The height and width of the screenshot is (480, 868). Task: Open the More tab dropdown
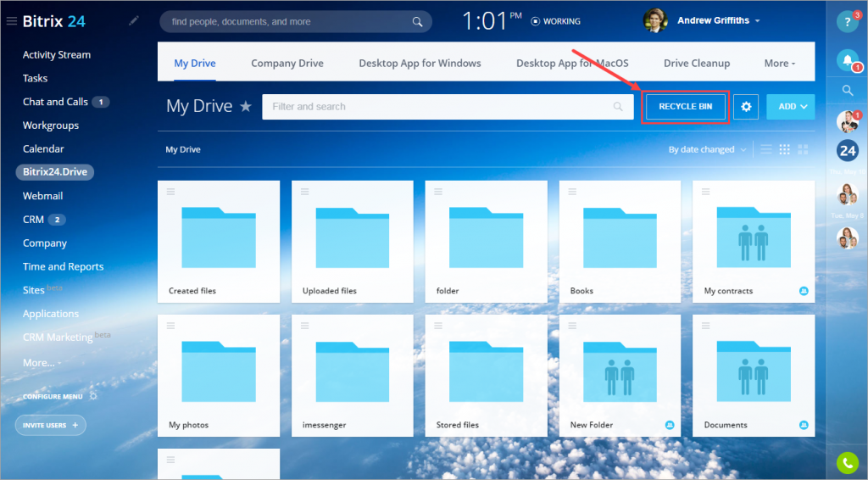[780, 63]
